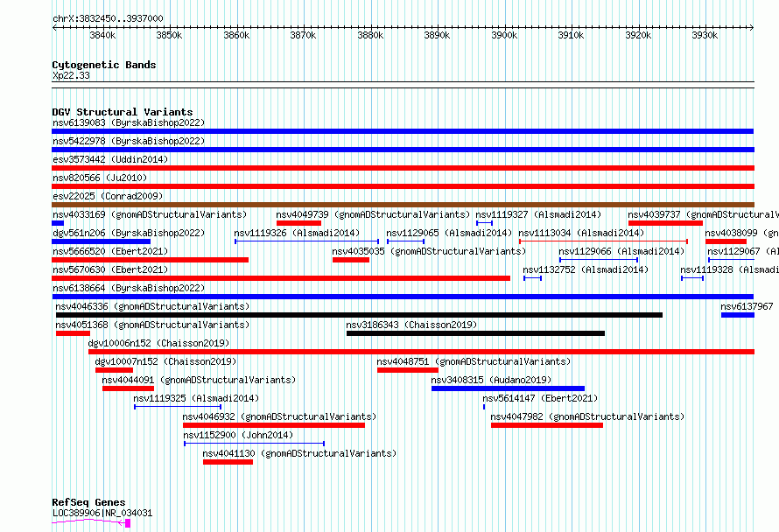Select the red bar under nsv4046932
Viewport: 779px width, 532px height.
274,425
